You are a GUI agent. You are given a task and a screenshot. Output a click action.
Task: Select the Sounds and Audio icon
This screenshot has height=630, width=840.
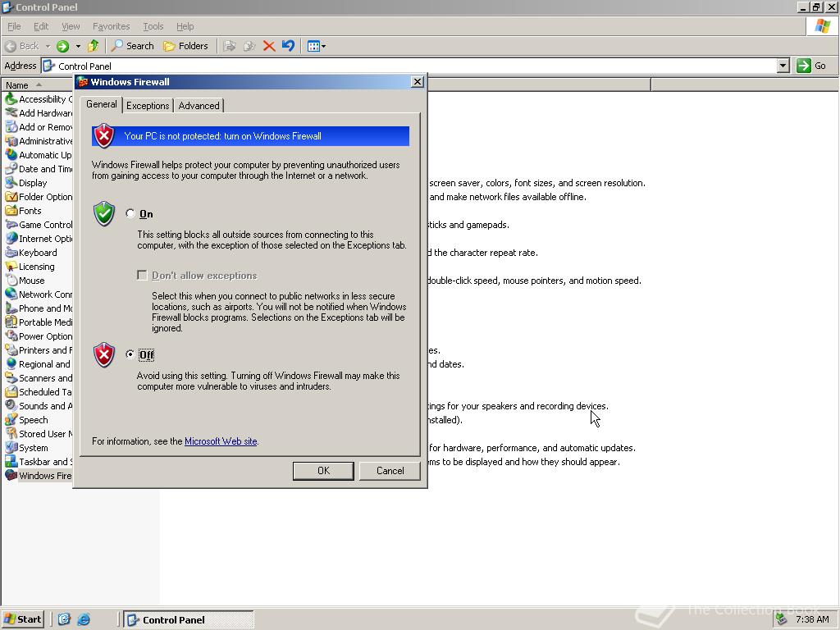tap(11, 405)
